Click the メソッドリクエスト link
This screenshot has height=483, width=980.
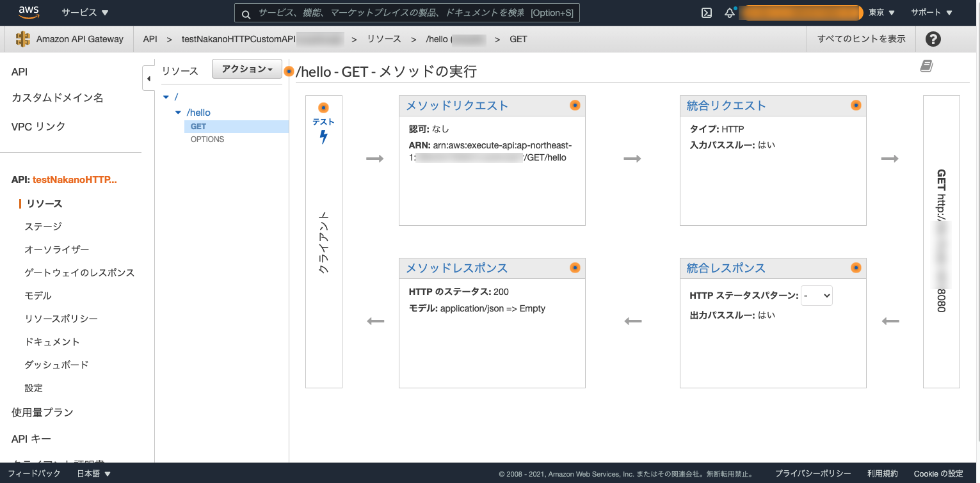457,106
